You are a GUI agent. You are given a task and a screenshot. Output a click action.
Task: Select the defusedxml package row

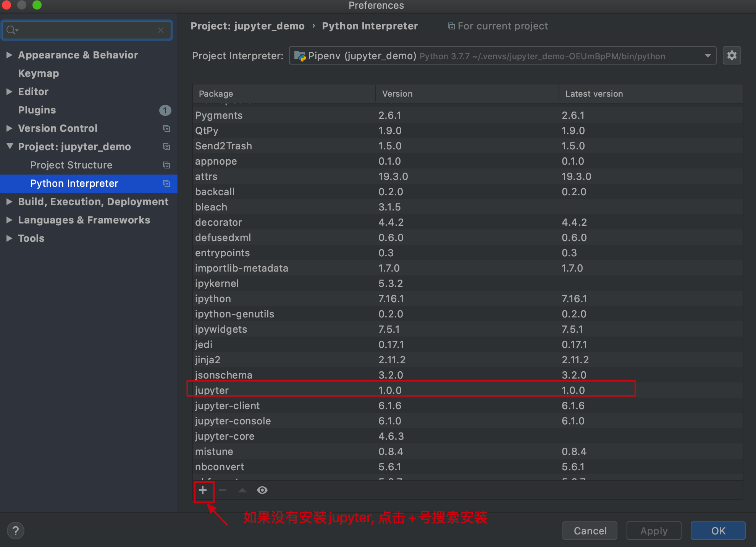pyautogui.click(x=468, y=238)
